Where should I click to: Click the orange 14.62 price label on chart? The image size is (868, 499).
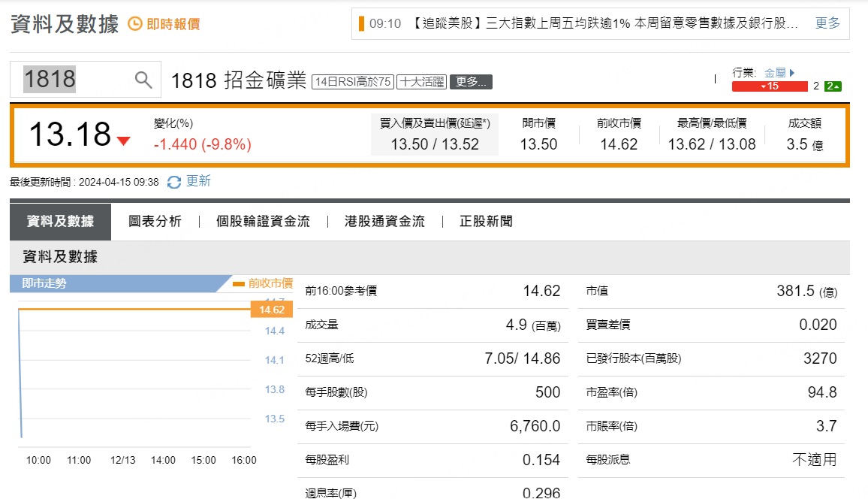click(x=271, y=310)
